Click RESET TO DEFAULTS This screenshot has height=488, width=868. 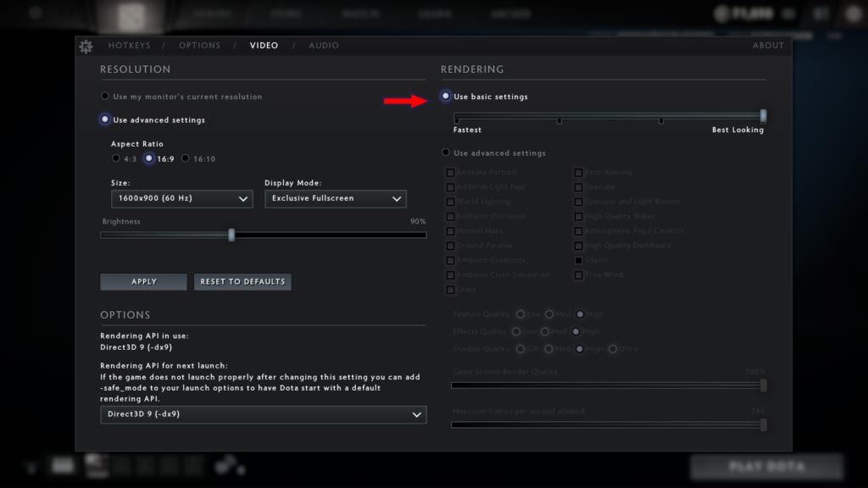pyautogui.click(x=242, y=281)
